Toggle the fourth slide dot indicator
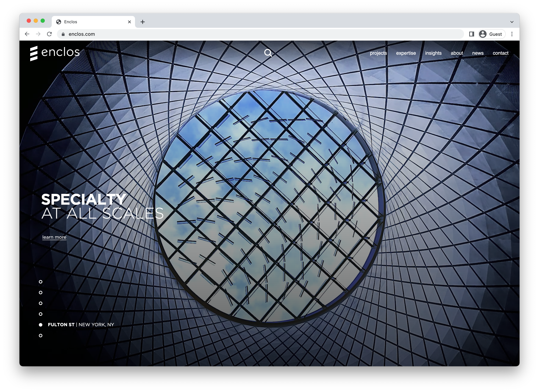The height and width of the screenshot is (392, 539). tap(41, 313)
